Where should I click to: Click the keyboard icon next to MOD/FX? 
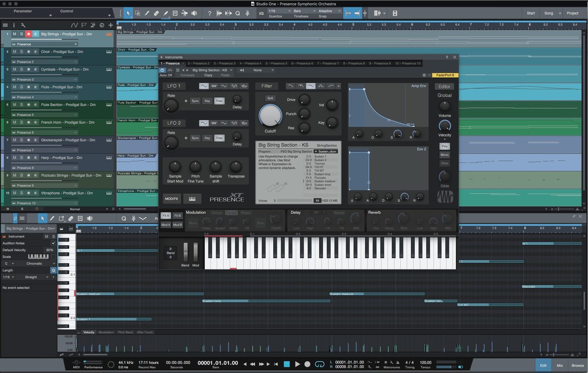tap(192, 199)
